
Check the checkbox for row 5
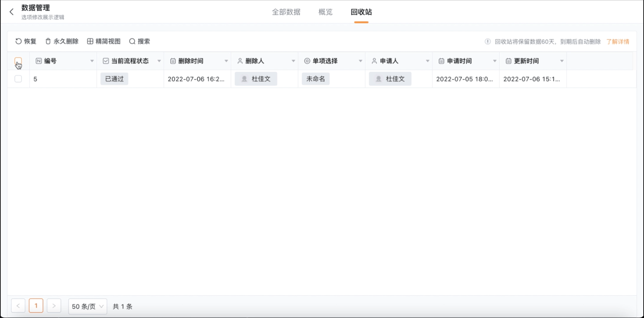point(18,79)
